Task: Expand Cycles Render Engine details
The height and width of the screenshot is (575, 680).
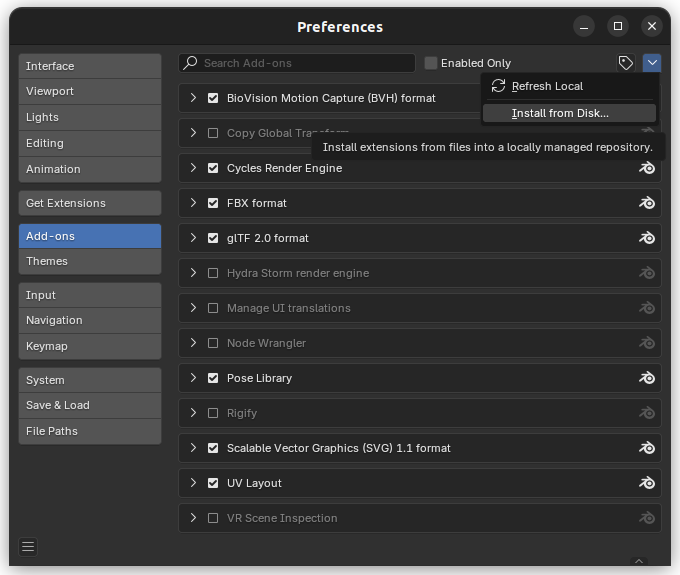Action: [x=193, y=168]
